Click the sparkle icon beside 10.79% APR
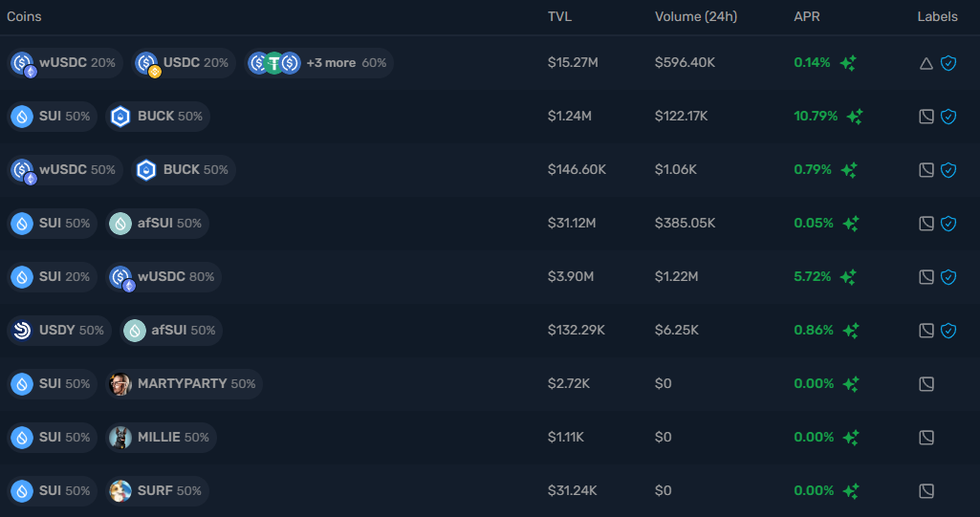980x517 pixels. 855,117
